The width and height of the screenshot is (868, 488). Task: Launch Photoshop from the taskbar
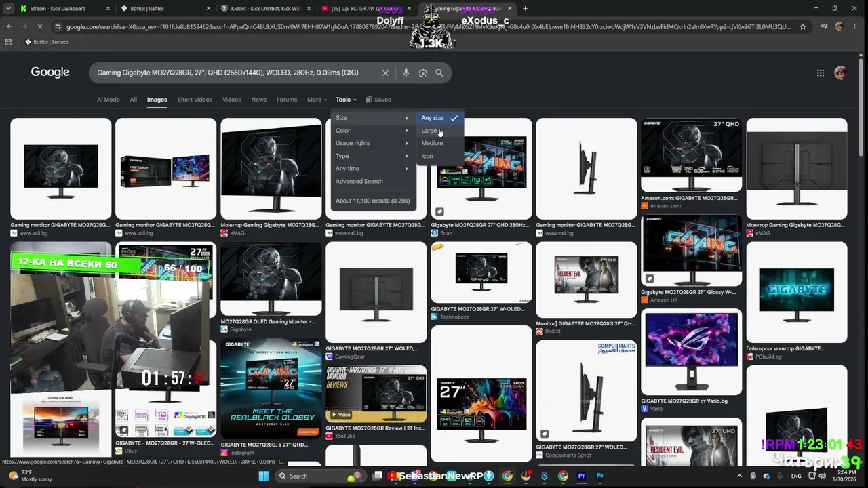coord(600,476)
